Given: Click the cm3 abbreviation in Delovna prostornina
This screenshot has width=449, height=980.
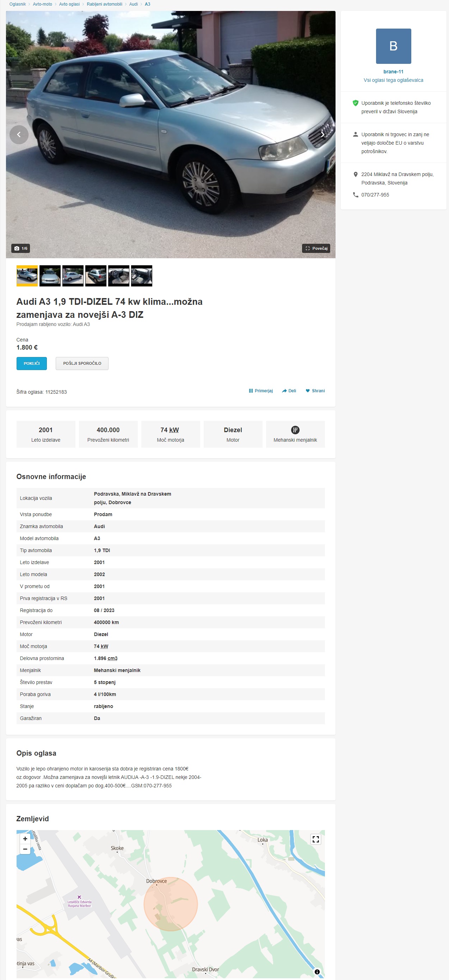Looking at the screenshot, I should [112, 659].
